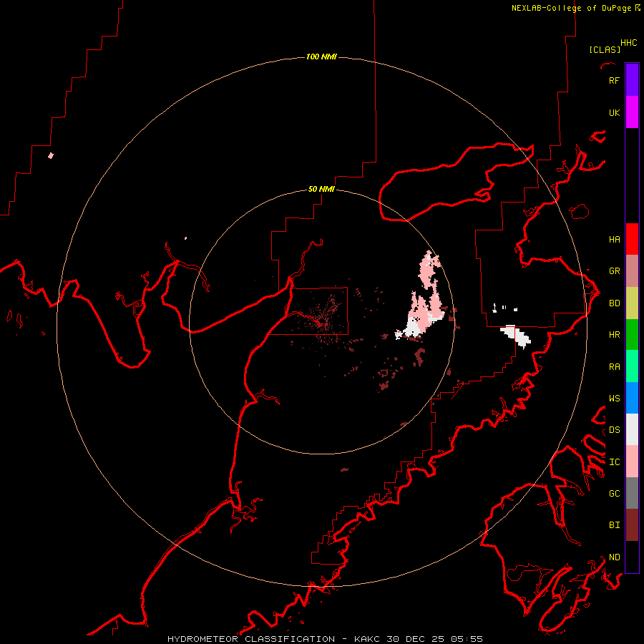Click the dark red BI legend swatch
The image size is (644, 644).
(x=632, y=525)
